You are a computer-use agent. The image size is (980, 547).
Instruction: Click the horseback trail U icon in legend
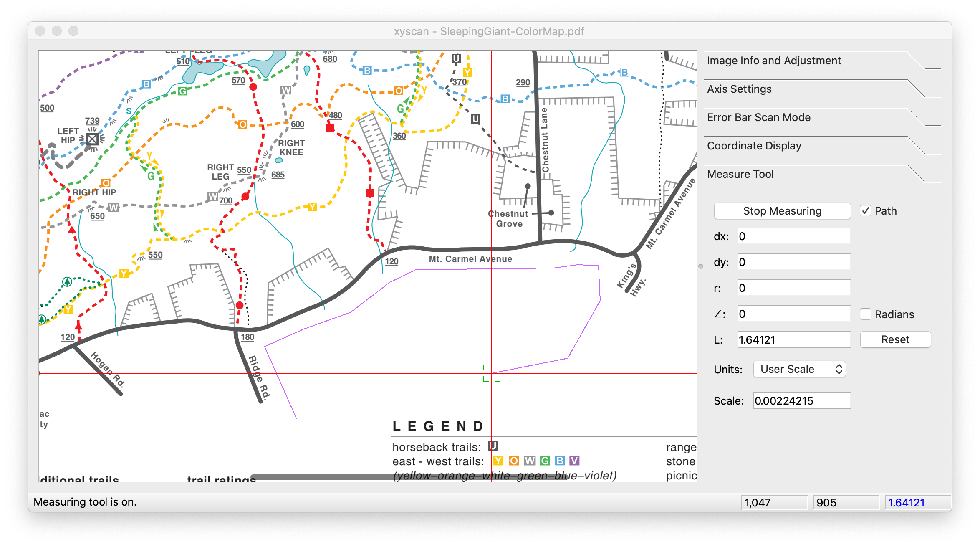pos(493,446)
